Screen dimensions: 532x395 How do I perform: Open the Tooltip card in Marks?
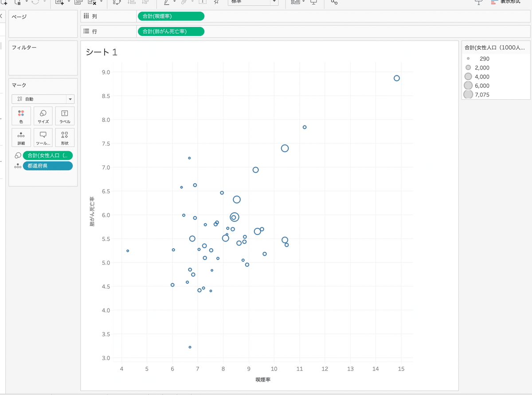tap(43, 137)
